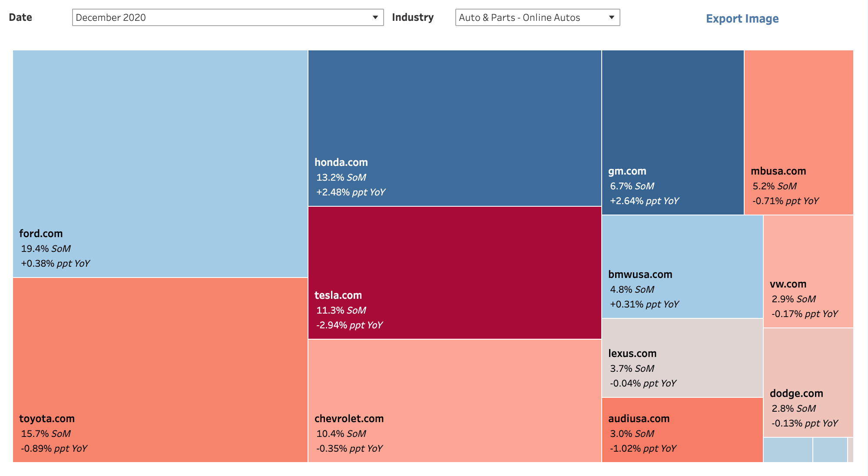This screenshot has width=868, height=476.
Task: Select the mbusa.com treemap tile
Action: tap(799, 132)
